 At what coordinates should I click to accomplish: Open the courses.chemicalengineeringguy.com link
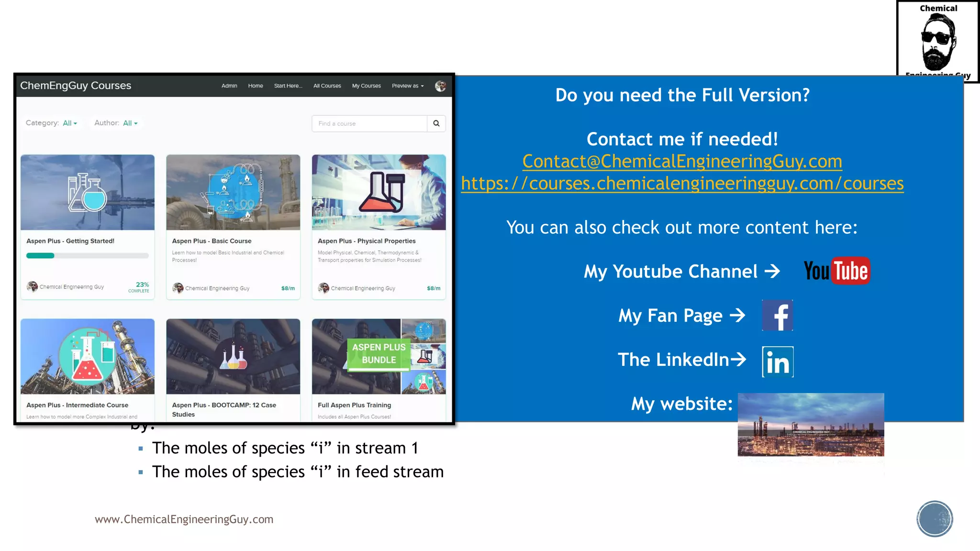coord(682,184)
